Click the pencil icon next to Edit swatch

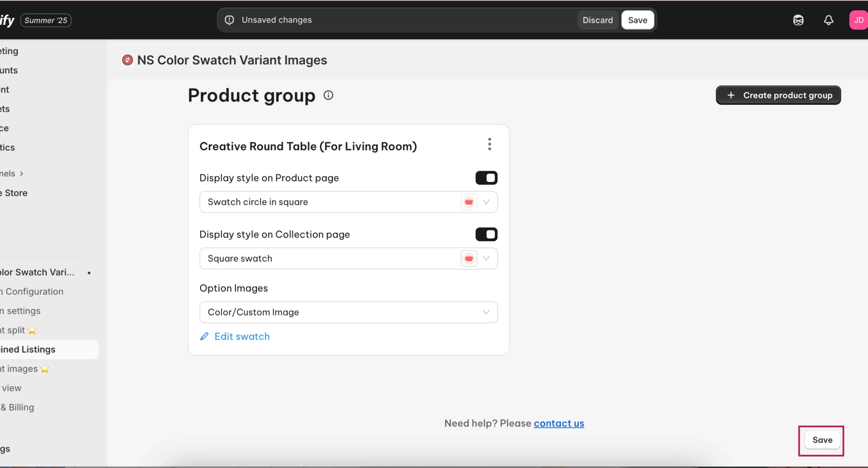point(204,336)
